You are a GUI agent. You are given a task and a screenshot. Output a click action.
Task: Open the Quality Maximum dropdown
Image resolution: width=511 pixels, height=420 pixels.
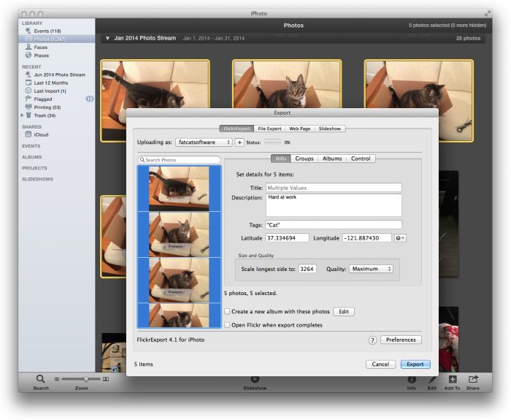pyautogui.click(x=371, y=269)
